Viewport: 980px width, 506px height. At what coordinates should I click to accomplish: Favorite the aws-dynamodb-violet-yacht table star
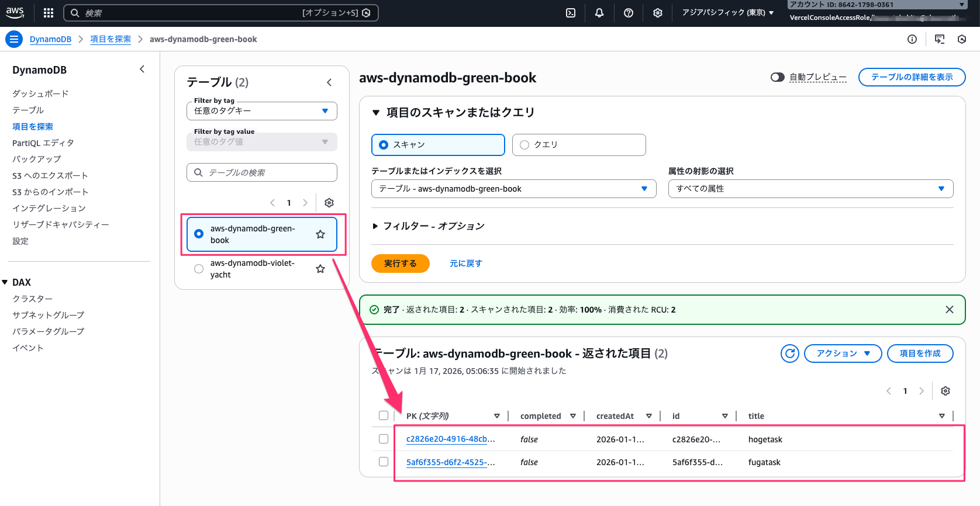320,269
